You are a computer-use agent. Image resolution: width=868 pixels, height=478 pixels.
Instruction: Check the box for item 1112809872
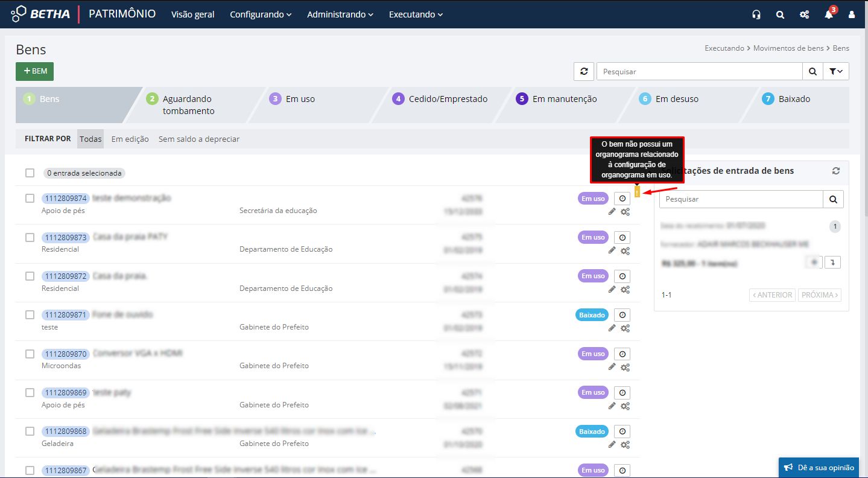(x=30, y=276)
